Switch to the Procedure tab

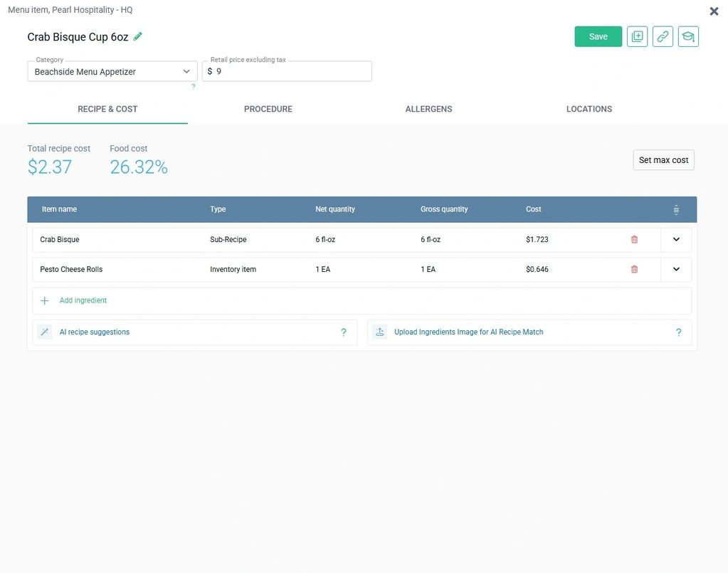pos(268,109)
